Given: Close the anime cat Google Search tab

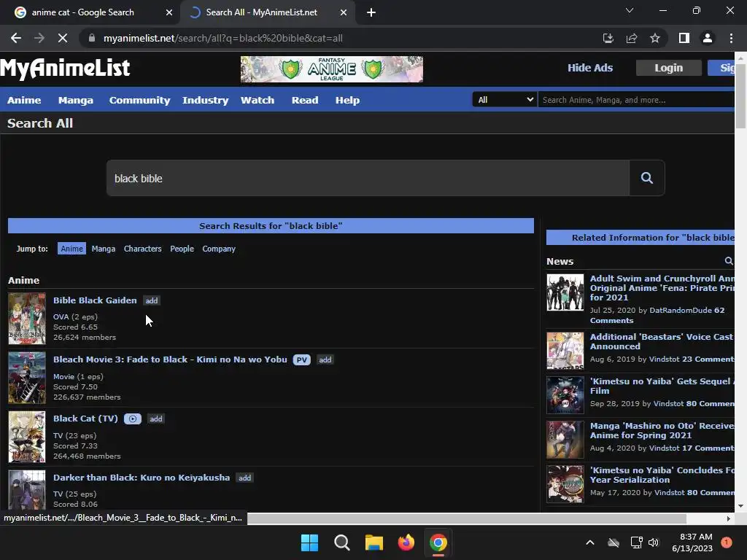Looking at the screenshot, I should pos(169,12).
